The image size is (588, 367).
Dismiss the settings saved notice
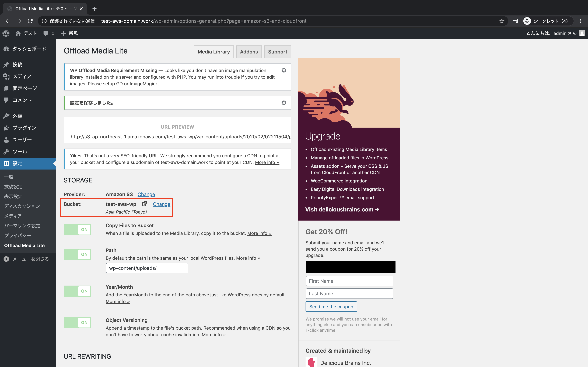coord(283,103)
